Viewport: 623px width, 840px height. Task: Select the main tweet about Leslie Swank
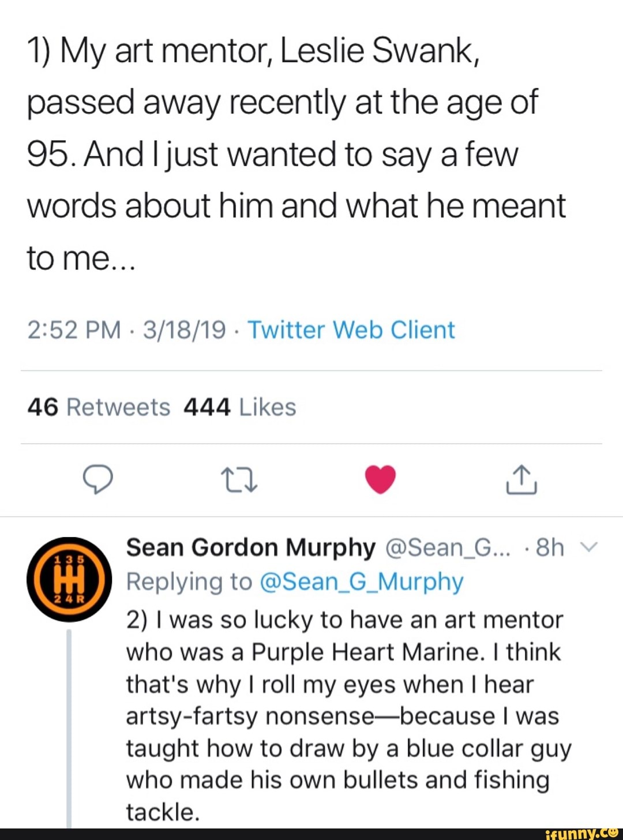point(297,155)
